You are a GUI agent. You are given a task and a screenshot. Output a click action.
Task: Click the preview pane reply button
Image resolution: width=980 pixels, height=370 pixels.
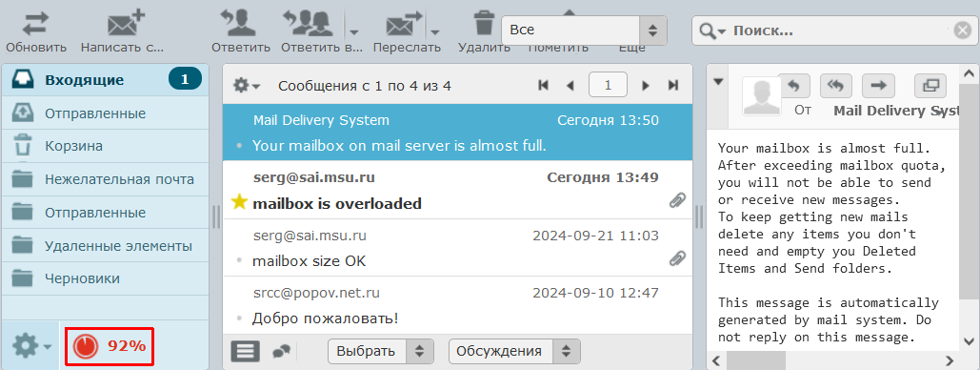point(793,86)
